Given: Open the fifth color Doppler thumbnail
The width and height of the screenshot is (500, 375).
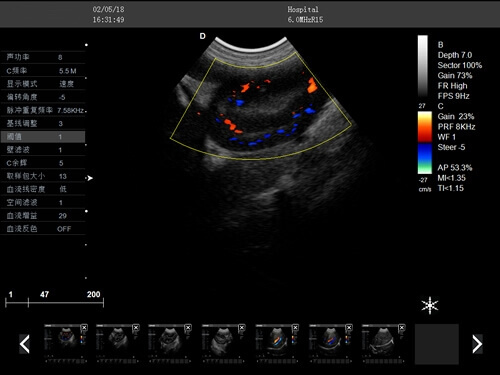Looking at the screenshot, I should point(276,344).
